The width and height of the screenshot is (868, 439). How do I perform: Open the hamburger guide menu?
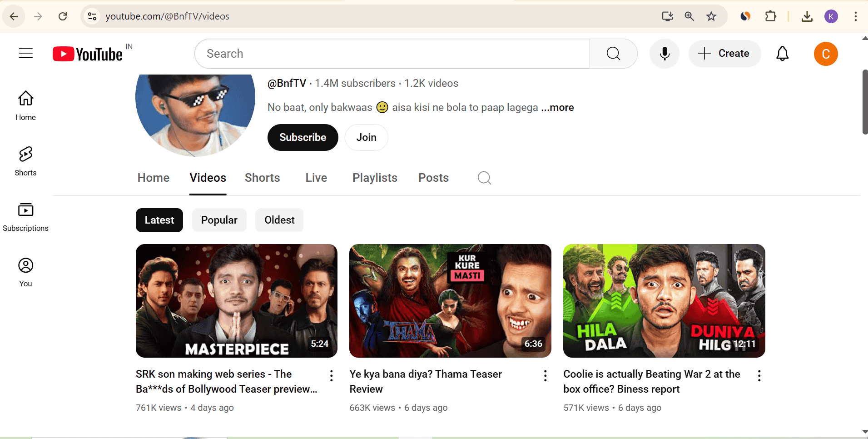click(26, 54)
